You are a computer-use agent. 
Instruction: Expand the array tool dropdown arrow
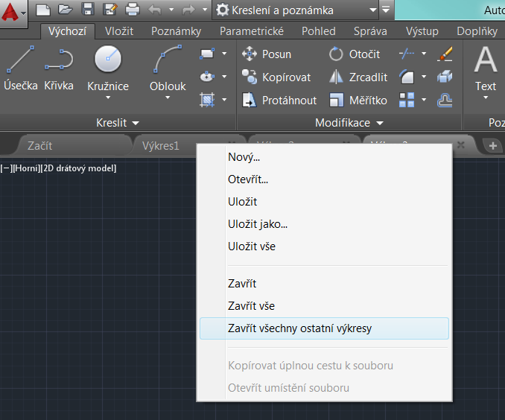coord(424,100)
